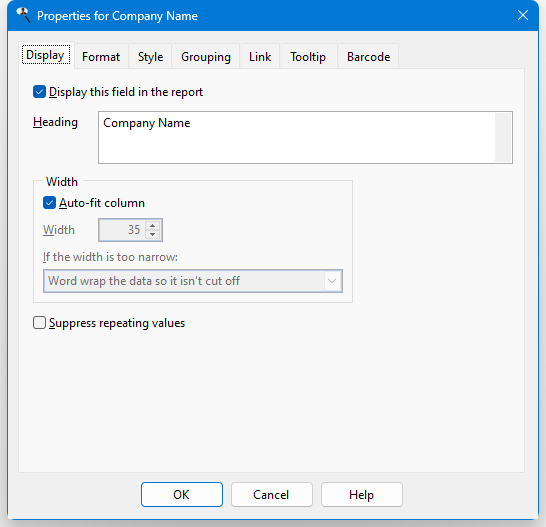Open the Style tab
This screenshot has height=527, width=546.
click(x=150, y=56)
